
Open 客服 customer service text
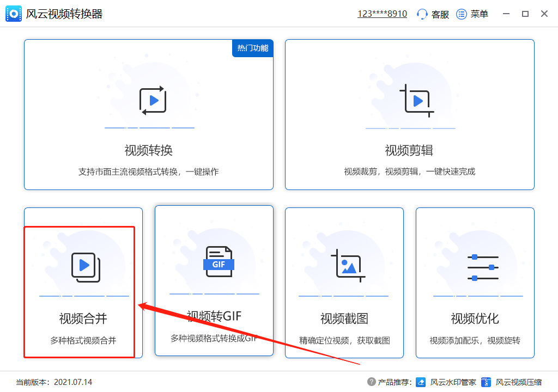click(x=440, y=14)
